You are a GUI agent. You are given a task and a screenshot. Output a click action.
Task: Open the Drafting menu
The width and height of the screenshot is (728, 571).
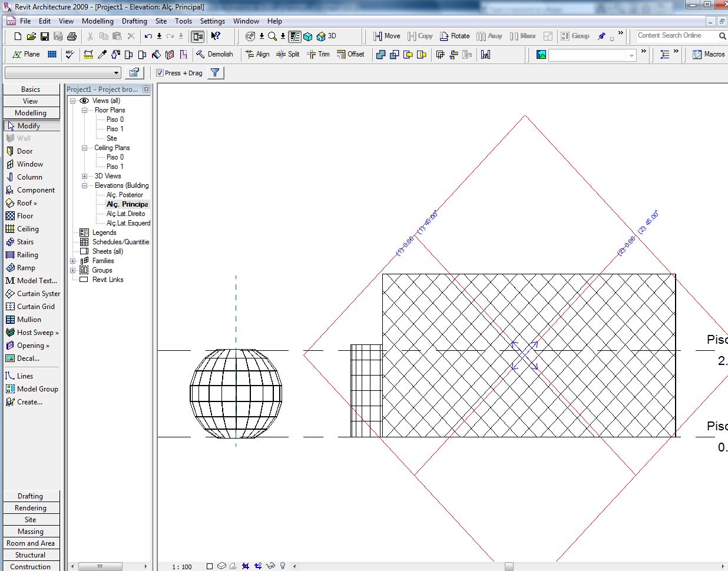coord(134,21)
